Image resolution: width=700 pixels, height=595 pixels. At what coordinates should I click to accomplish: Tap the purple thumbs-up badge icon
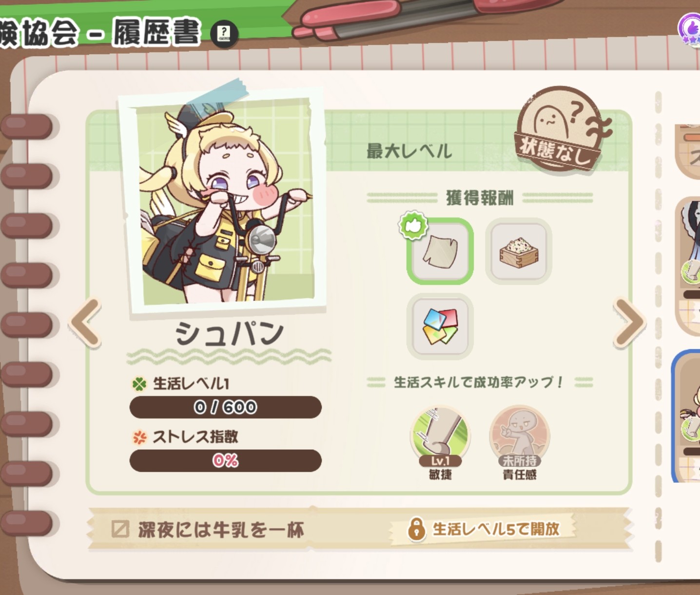690,29
